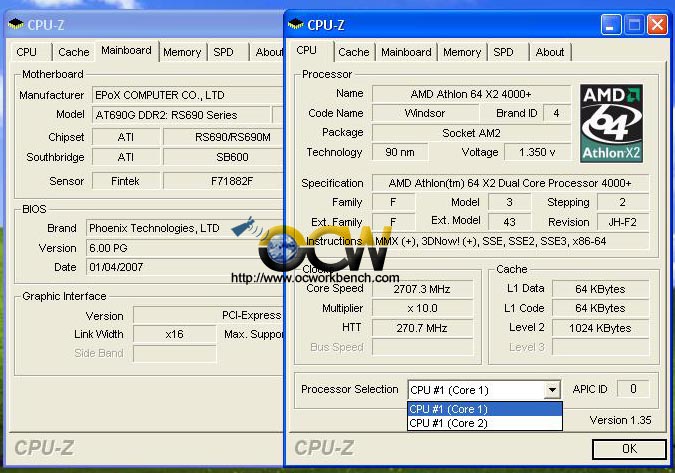The image size is (675, 473).
Task: Click the Voltage value 1.350 v
Action: point(537,152)
